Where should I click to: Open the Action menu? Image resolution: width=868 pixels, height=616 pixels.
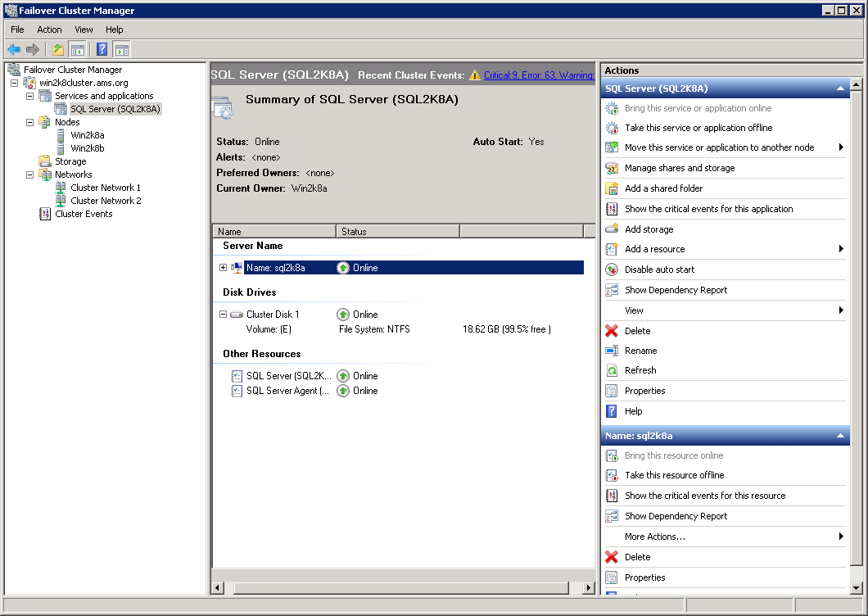(x=49, y=29)
